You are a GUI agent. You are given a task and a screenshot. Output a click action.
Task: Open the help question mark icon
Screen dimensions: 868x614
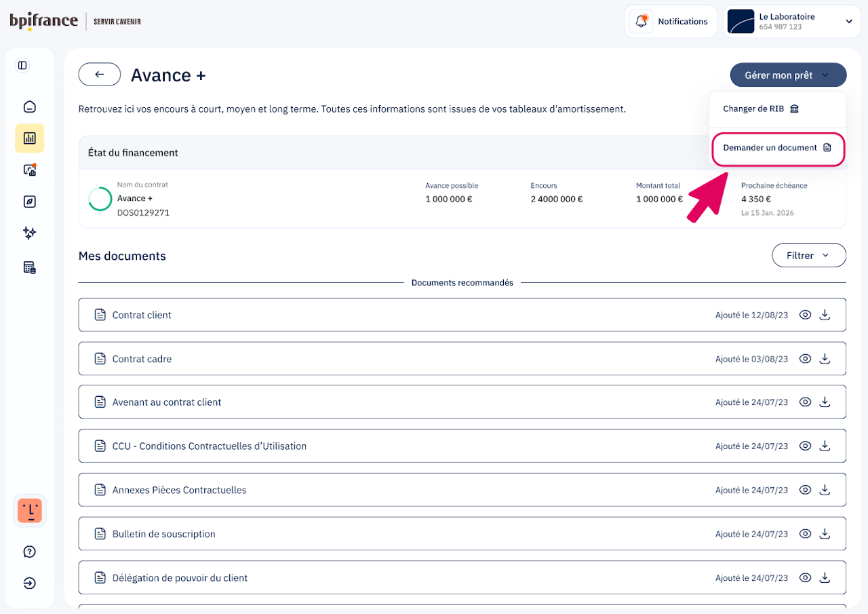[29, 552]
